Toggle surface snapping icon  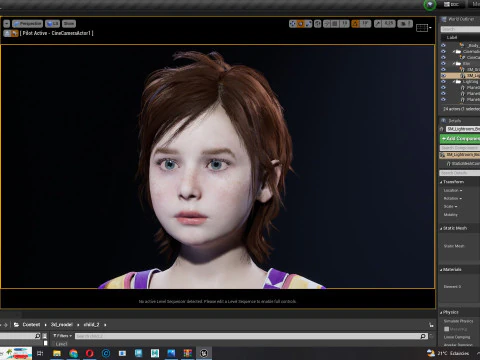point(327,24)
